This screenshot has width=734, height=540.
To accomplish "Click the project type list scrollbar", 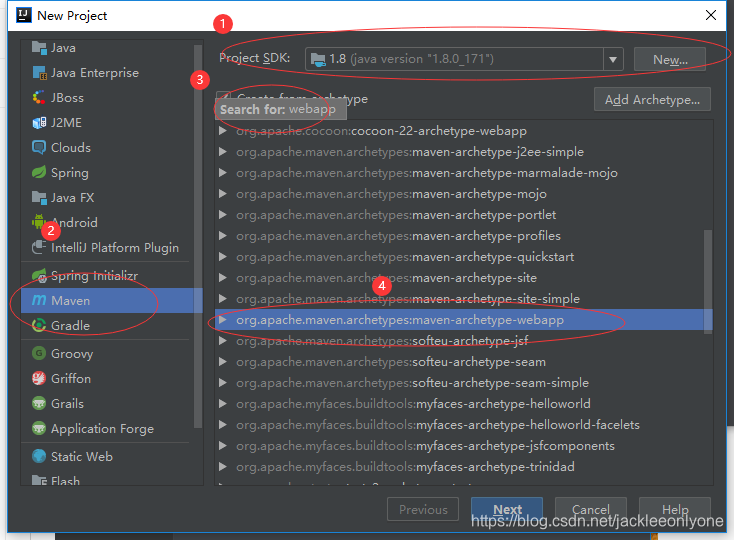I will (x=198, y=236).
